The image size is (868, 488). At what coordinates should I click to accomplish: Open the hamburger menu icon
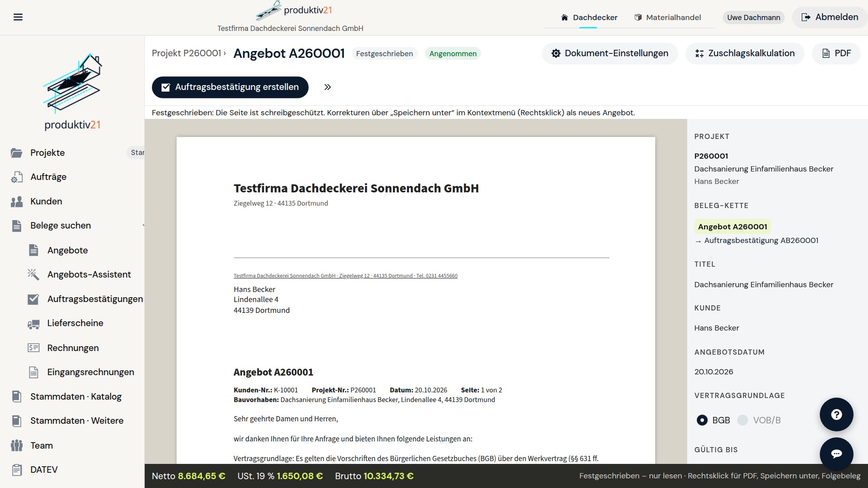(x=18, y=17)
